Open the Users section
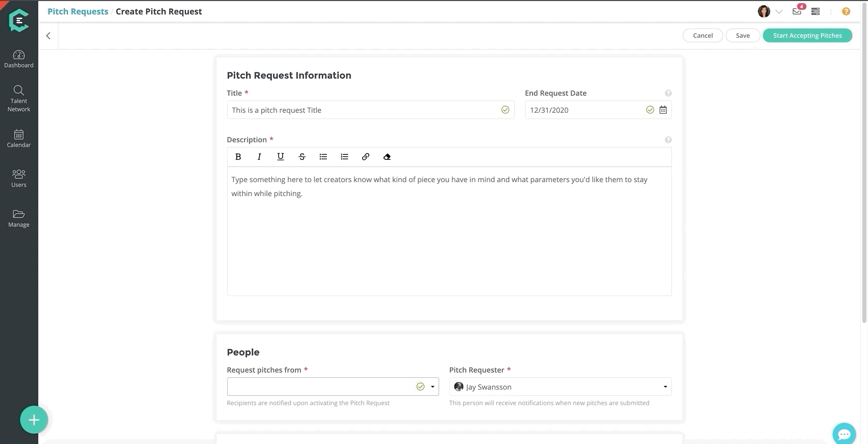The image size is (868, 444). 19,178
